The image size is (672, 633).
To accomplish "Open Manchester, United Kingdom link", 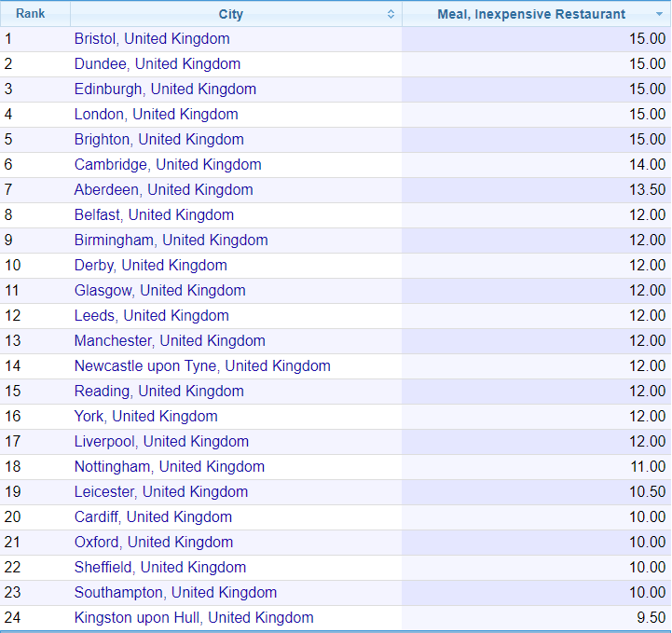I will [x=170, y=341].
